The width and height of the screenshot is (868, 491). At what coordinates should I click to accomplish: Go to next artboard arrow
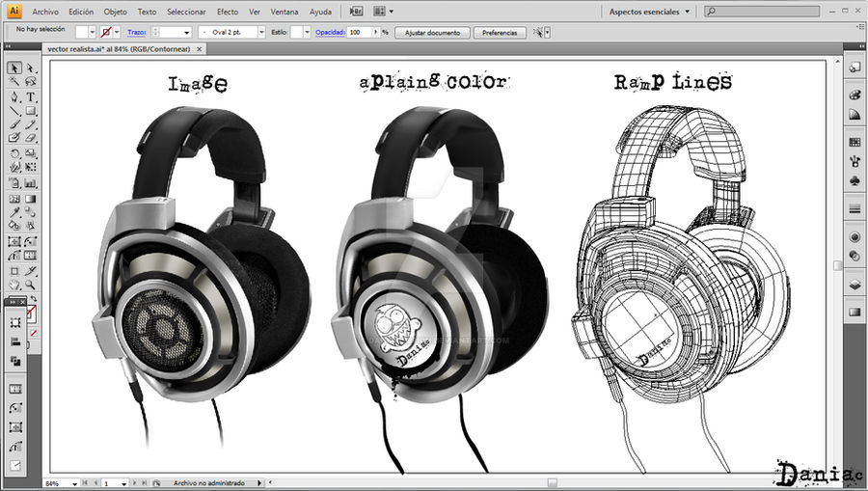134,482
